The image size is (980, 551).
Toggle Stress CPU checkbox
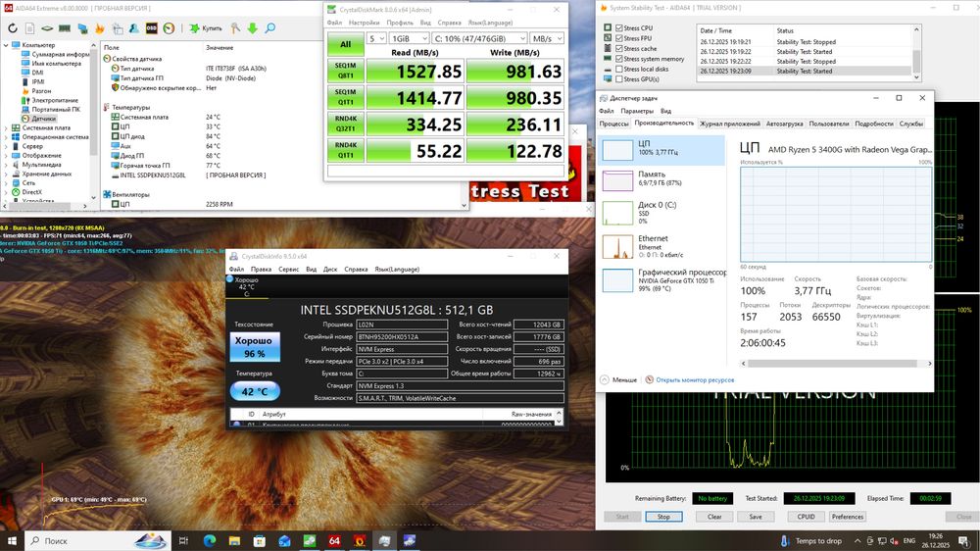[x=618, y=28]
